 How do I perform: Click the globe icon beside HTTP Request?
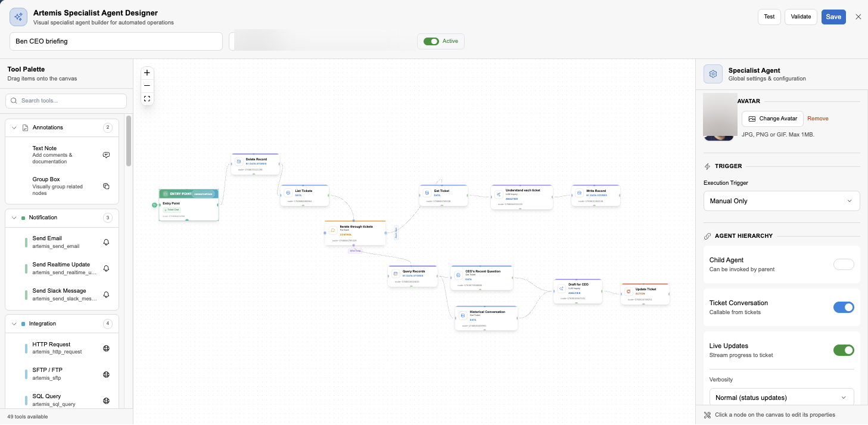pos(106,348)
